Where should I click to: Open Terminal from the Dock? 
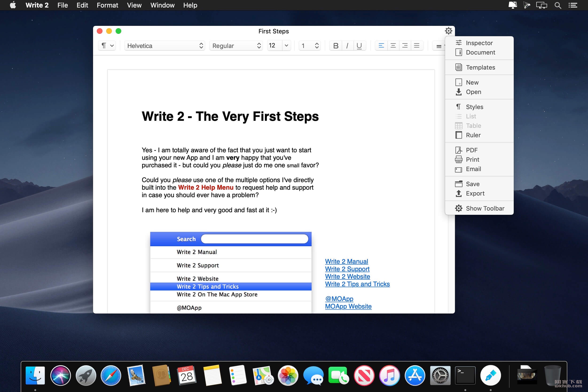465,376
